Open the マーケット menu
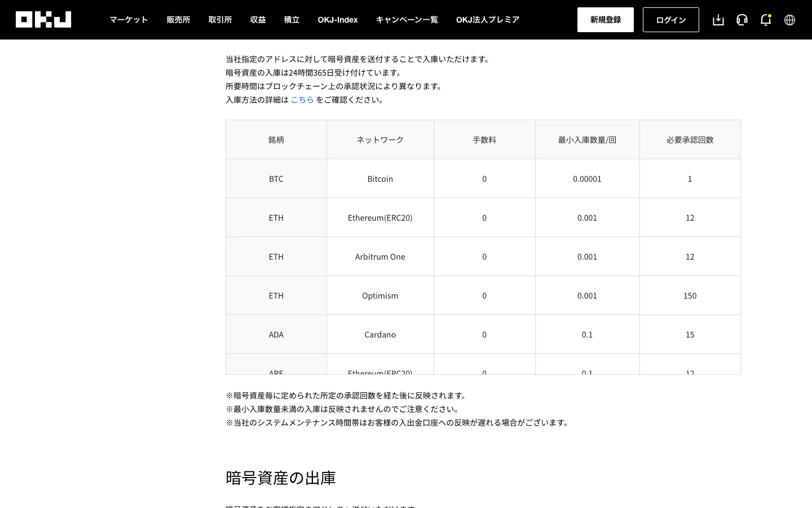 click(129, 20)
